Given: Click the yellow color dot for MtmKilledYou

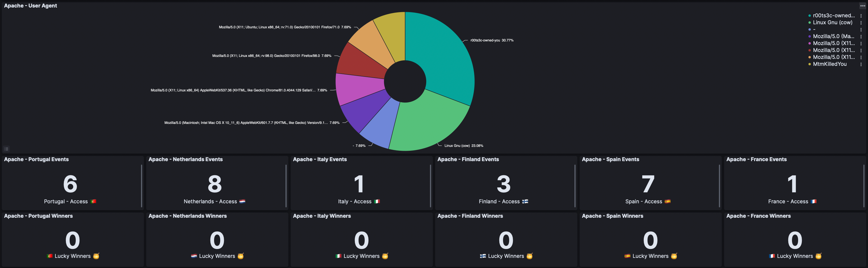Looking at the screenshot, I should coord(809,64).
